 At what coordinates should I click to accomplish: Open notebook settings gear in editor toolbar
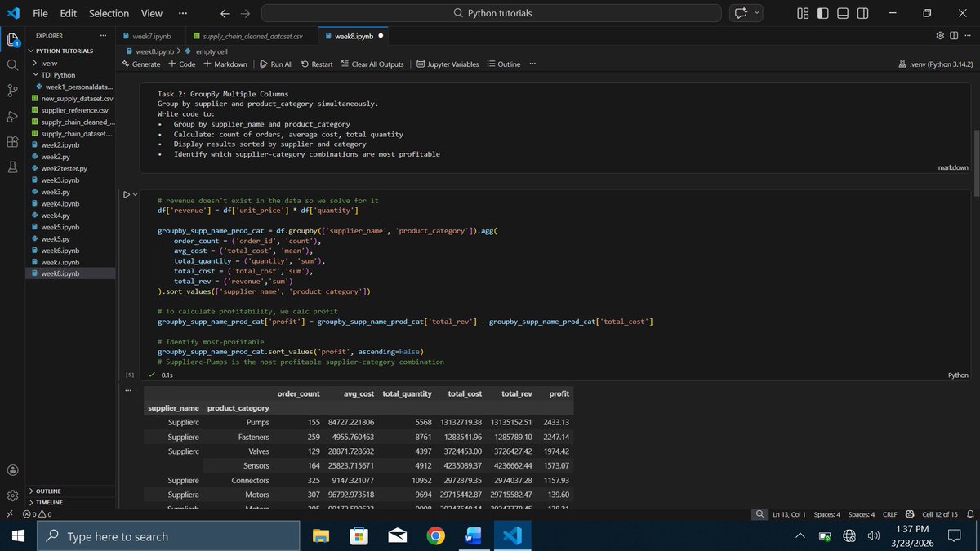pyautogui.click(x=940, y=36)
